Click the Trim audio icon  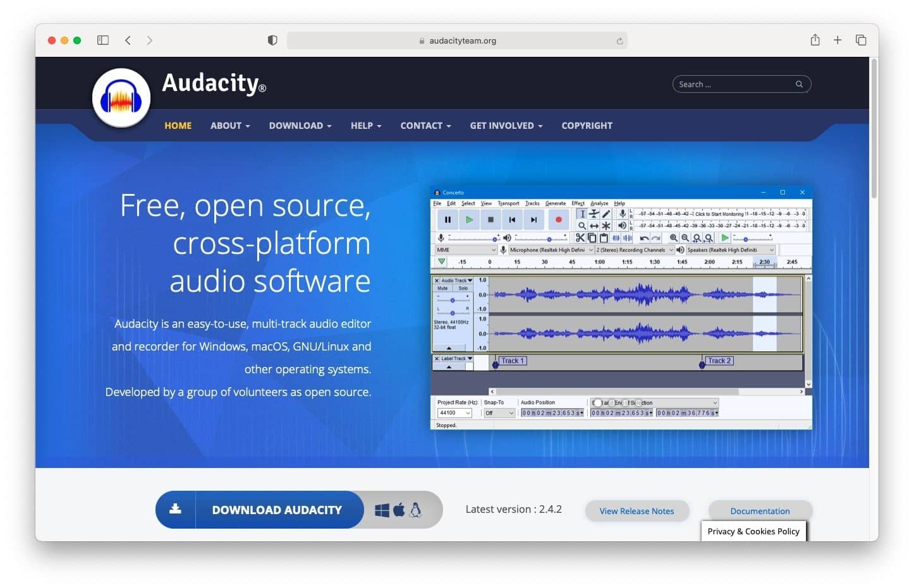[616, 238]
